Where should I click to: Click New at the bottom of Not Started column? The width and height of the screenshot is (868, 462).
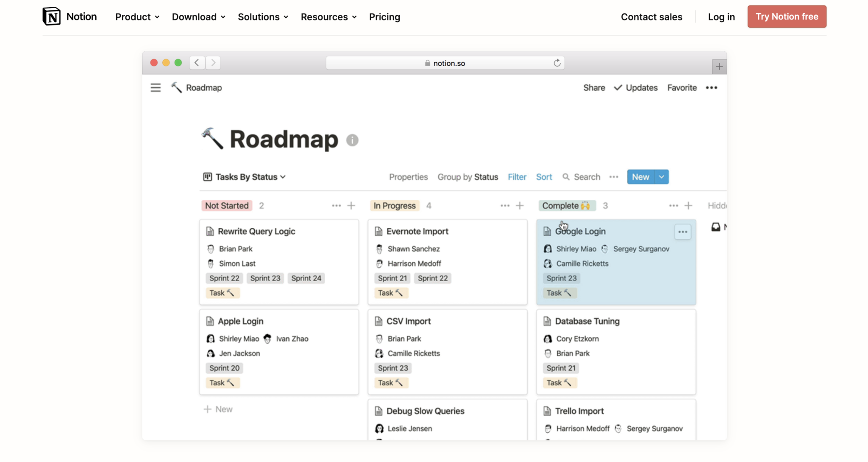[x=218, y=409]
